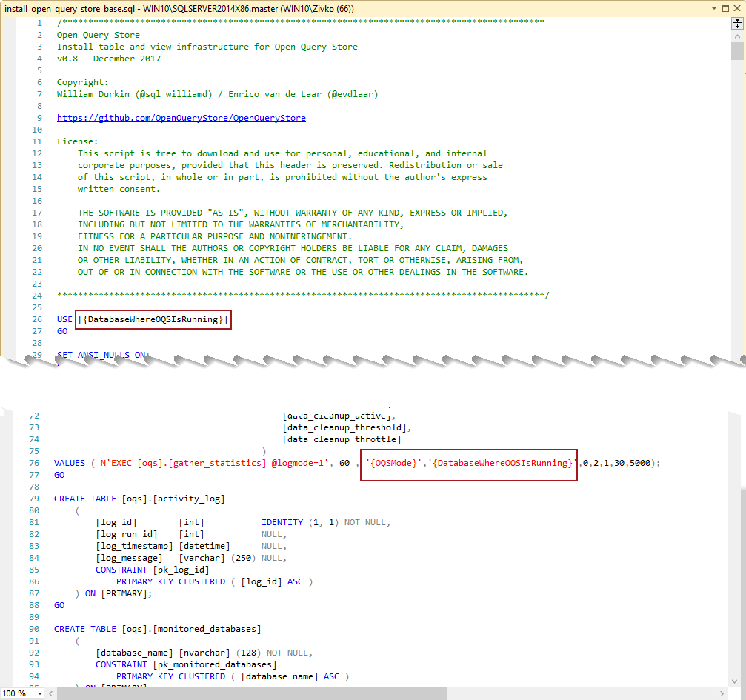The image size is (746, 700).
Task: Click the 'Open Query Store' comment on line 2
Action: tap(99, 36)
